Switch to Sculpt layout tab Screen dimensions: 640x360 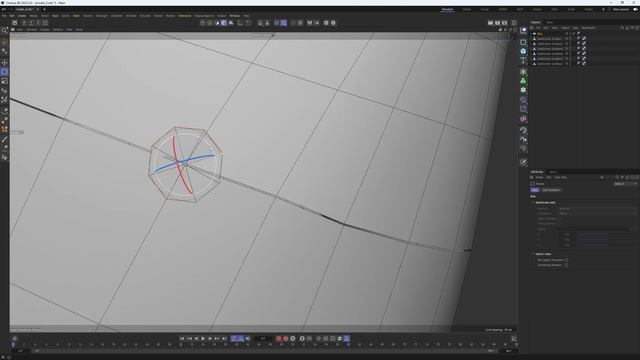[x=484, y=9]
